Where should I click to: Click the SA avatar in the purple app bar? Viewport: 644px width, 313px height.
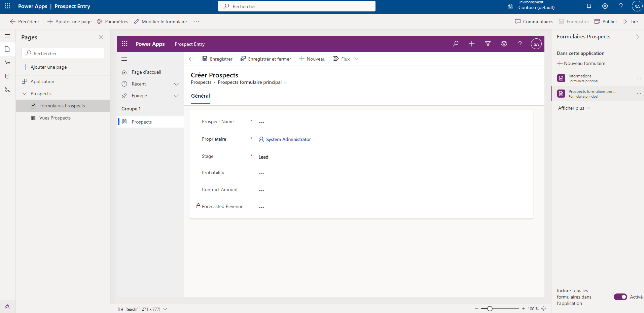click(536, 44)
